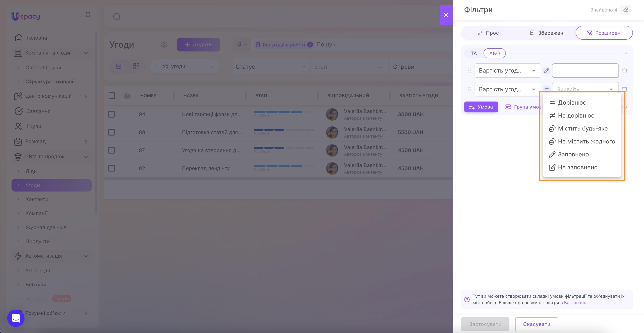644x333 pixels.
Task: Click the pin icon atop the sidebar
Action: tap(88, 15)
